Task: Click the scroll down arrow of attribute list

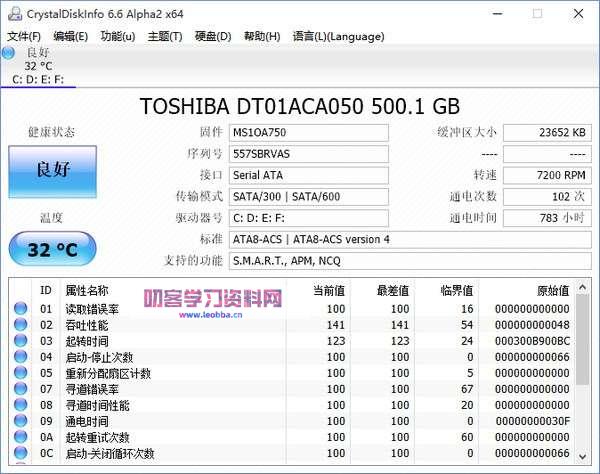Action: pos(582,456)
